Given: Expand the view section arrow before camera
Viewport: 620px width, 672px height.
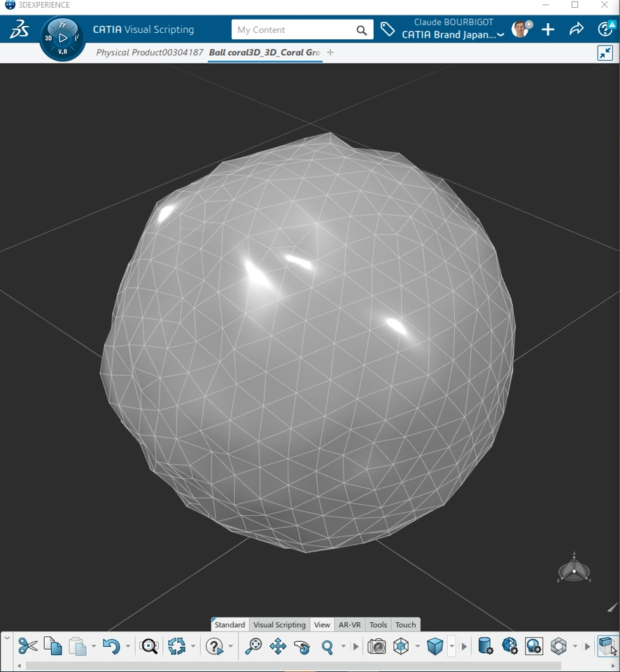Looking at the screenshot, I should (355, 646).
